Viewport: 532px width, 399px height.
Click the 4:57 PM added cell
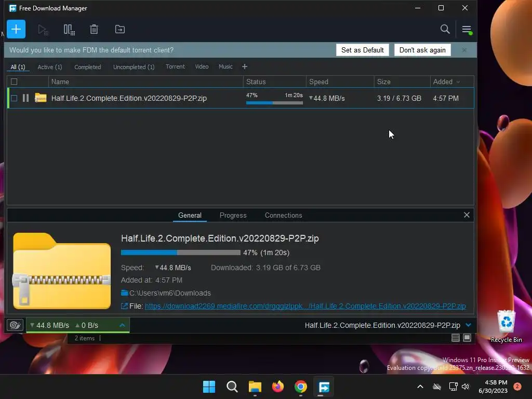pyautogui.click(x=446, y=98)
